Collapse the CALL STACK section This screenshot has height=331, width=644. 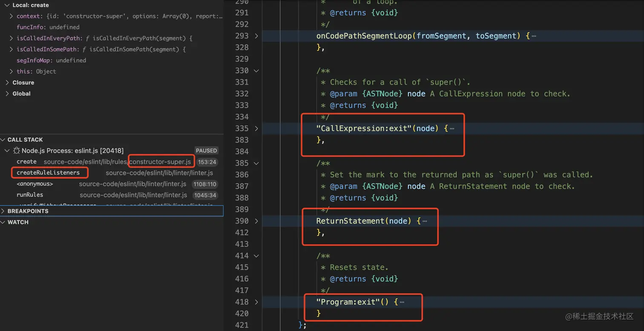tap(3, 140)
